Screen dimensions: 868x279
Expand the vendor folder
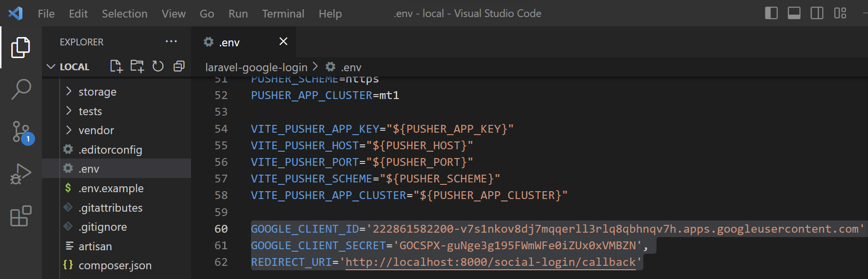(96, 130)
